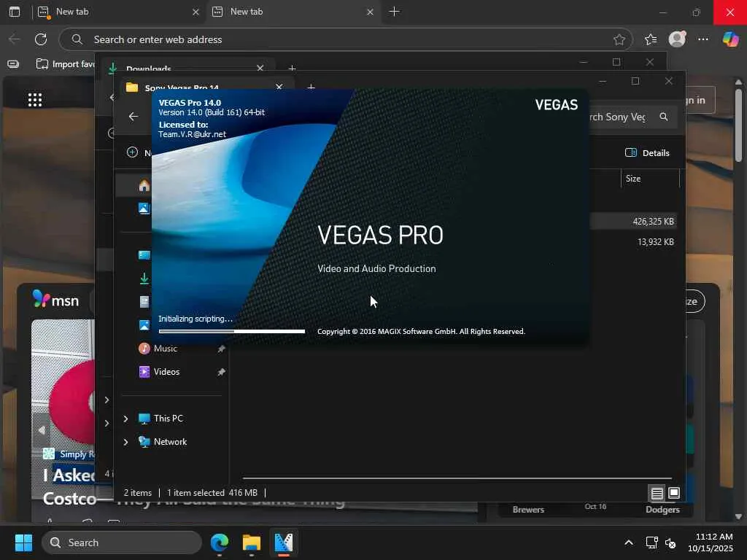Close first New tab
Screen dimensions: 747x560
196,12
